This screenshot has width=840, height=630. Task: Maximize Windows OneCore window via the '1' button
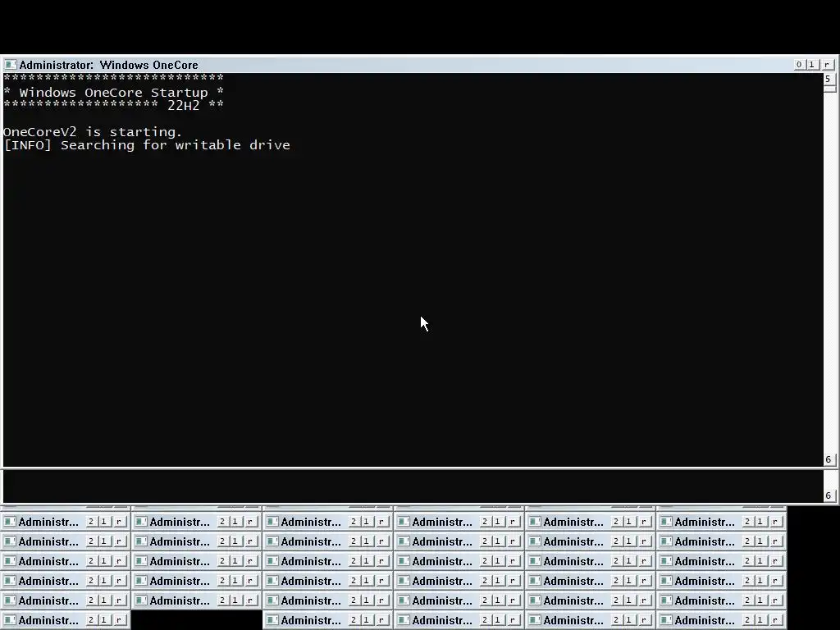[812, 64]
